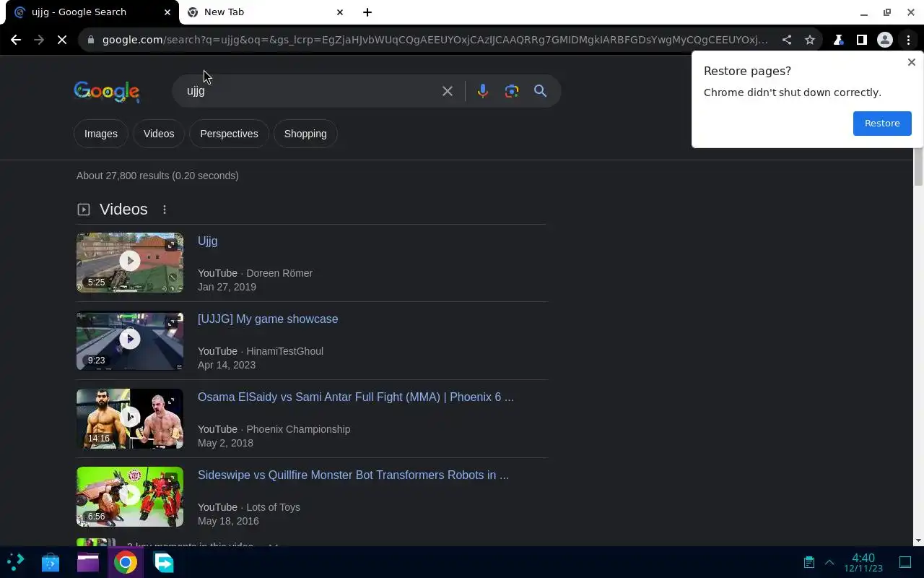
Task: Start search by voice
Action: pos(483,91)
